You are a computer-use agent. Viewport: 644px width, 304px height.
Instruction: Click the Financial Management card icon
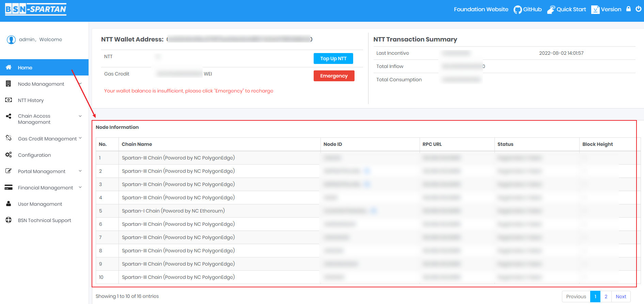point(9,187)
